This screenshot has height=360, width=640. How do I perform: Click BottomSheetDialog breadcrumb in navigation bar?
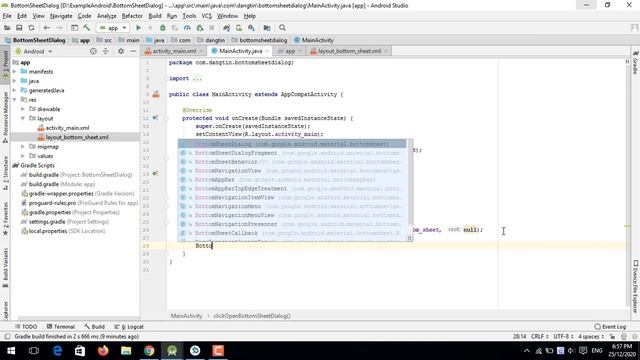coord(35,40)
